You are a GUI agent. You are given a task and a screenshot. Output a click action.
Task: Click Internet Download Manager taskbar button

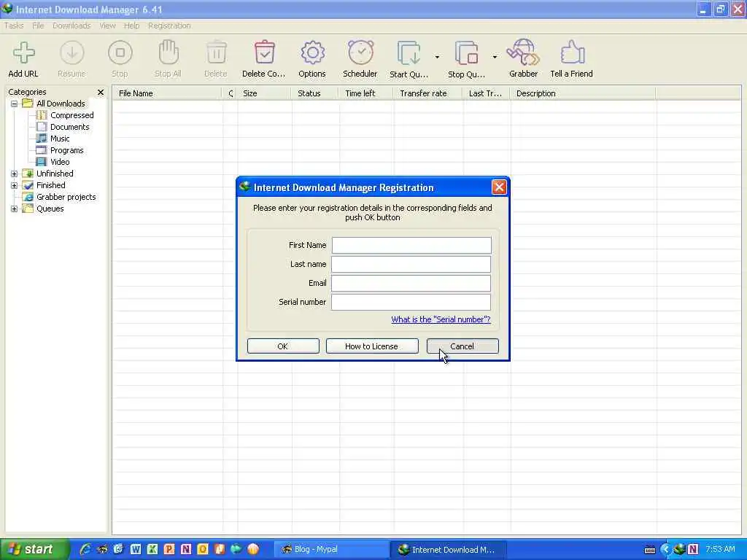point(448,550)
